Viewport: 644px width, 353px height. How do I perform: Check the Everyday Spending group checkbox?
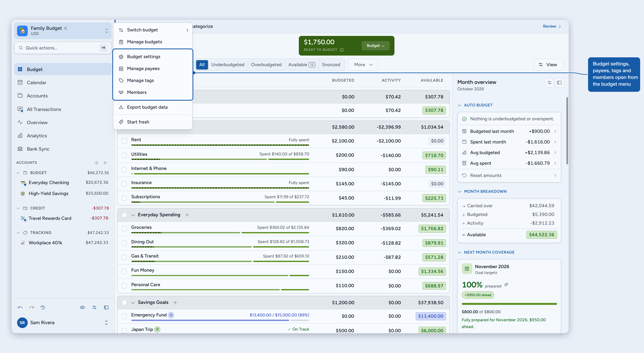pos(124,215)
